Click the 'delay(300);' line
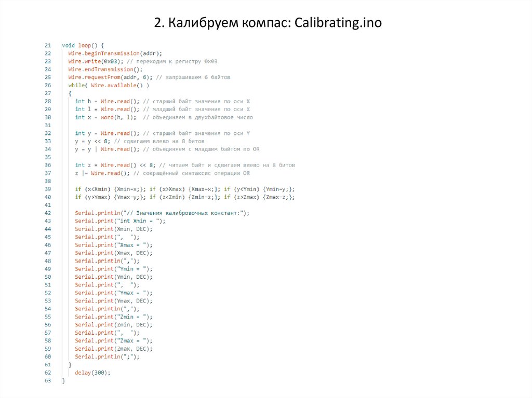This screenshot has width=532, height=398. click(x=92, y=373)
